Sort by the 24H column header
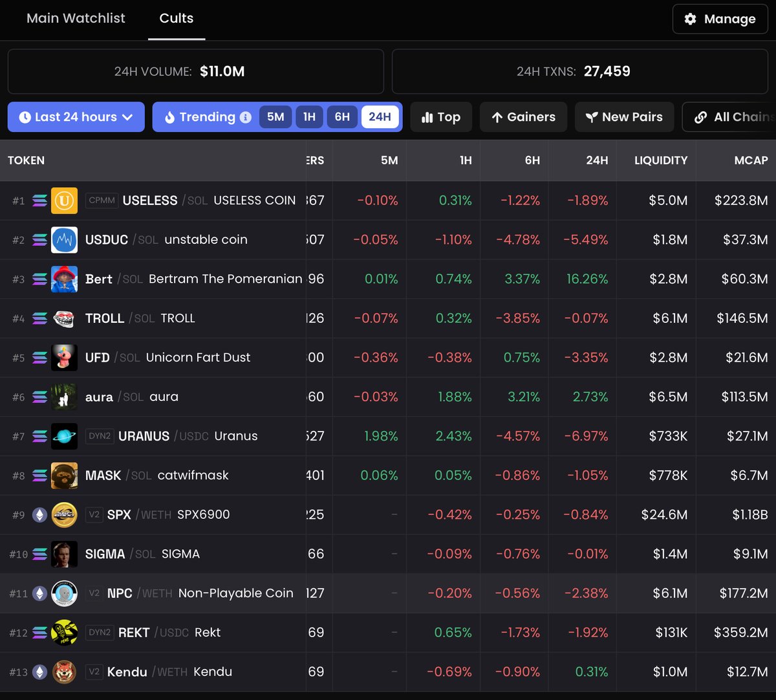Viewport: 776px width, 700px height. pos(597,160)
